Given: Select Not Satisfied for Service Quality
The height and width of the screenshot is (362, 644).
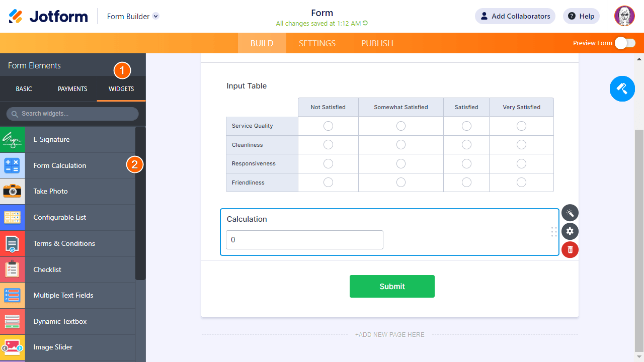Looking at the screenshot, I should click(x=328, y=126).
